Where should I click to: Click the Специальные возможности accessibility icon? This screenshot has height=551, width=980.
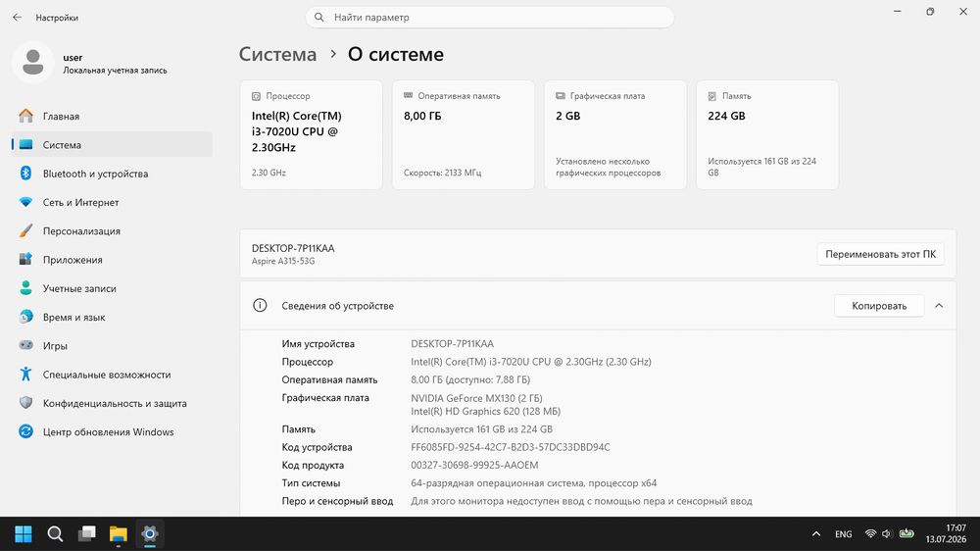click(x=25, y=374)
